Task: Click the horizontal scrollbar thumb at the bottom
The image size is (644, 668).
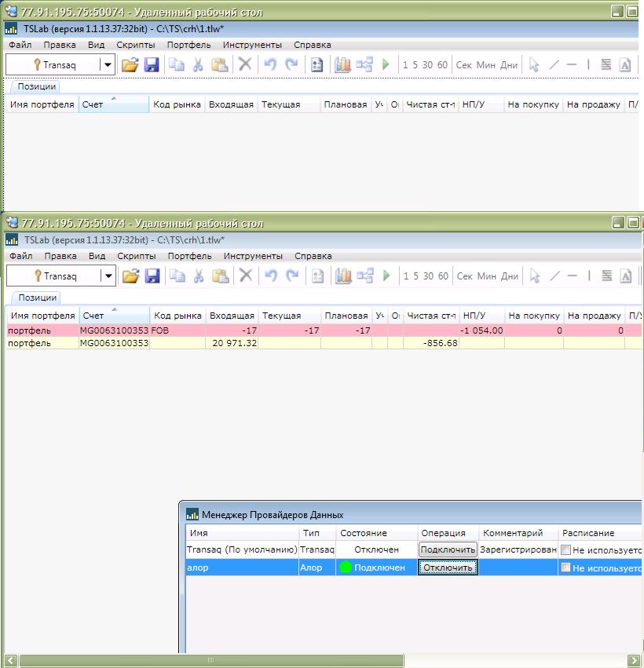Action: click(x=210, y=660)
